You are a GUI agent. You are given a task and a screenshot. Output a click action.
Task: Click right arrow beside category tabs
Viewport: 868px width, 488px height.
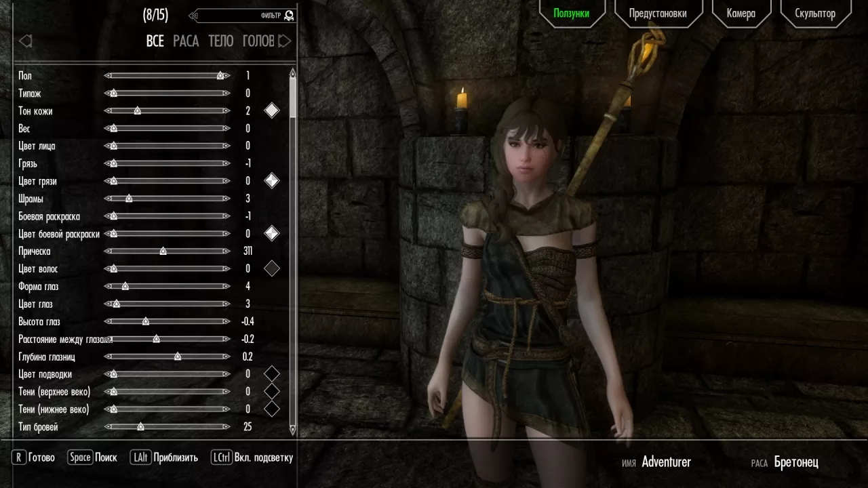285,41
